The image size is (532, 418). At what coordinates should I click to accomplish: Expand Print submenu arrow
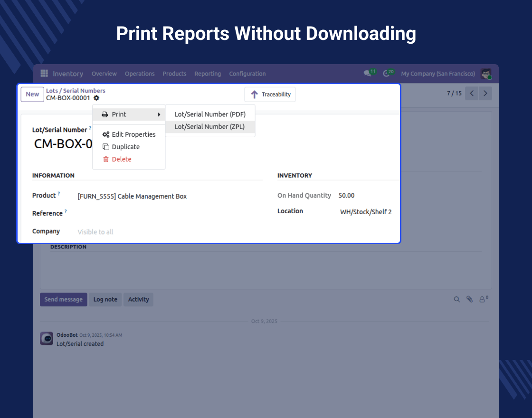159,114
